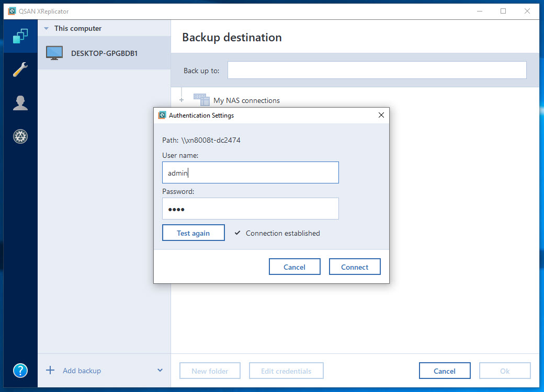
Task: Click Connect in Authentication Settings
Action: (355, 267)
